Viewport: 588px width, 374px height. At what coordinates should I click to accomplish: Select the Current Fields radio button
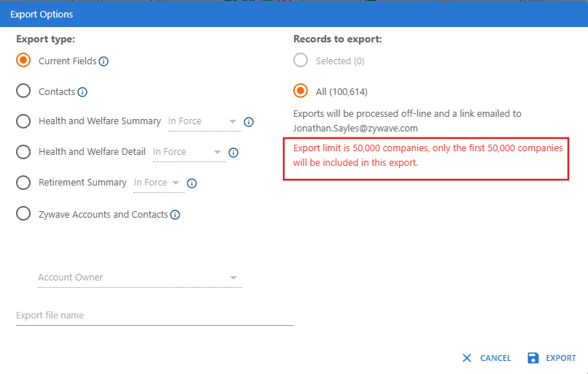click(x=23, y=60)
